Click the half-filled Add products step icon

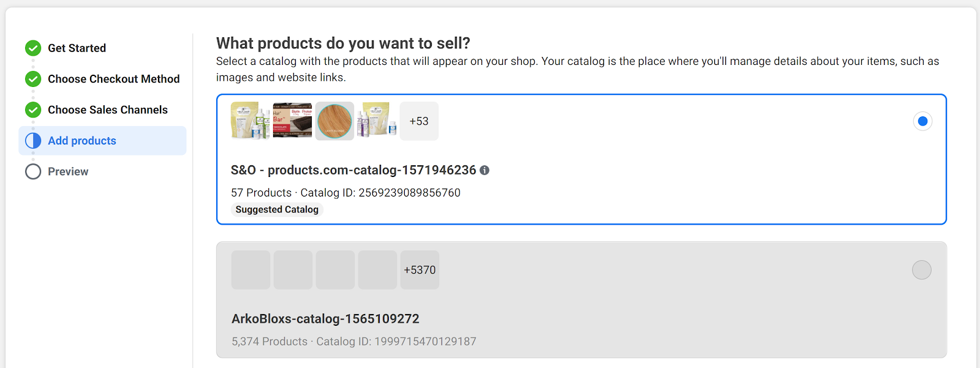[33, 141]
